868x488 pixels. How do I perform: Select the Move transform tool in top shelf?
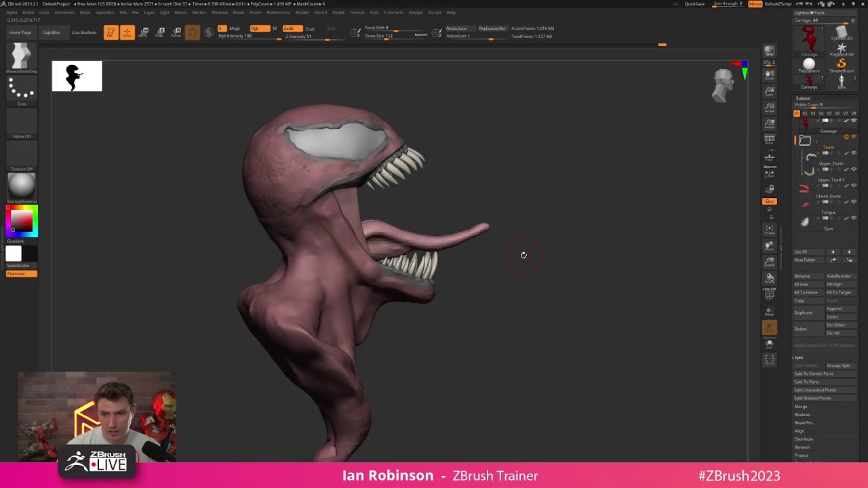pos(144,33)
